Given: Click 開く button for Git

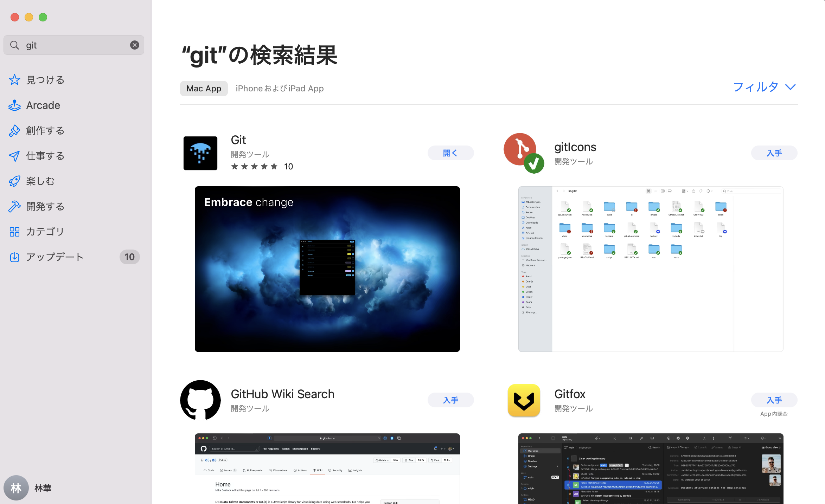Looking at the screenshot, I should tap(450, 153).
